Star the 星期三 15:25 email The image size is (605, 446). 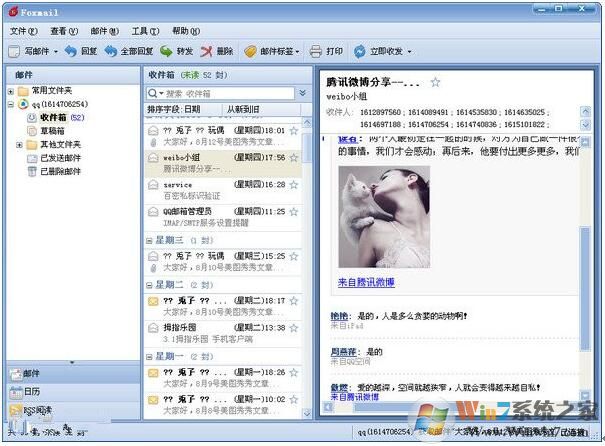tap(294, 256)
